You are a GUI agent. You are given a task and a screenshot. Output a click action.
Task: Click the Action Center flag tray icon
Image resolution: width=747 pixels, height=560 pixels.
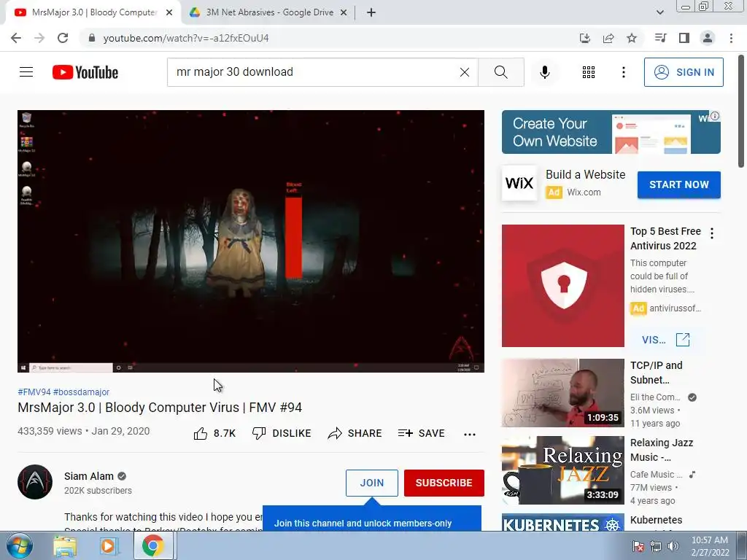pyautogui.click(x=638, y=546)
